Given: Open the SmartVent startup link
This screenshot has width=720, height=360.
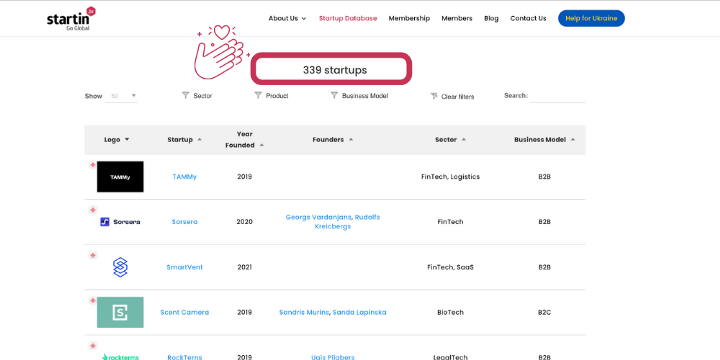Looking at the screenshot, I should click(x=185, y=267).
